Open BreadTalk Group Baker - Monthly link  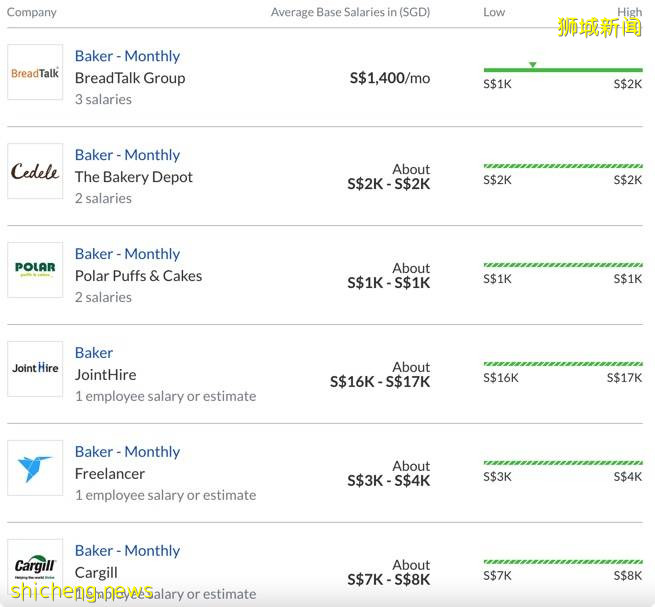point(127,56)
